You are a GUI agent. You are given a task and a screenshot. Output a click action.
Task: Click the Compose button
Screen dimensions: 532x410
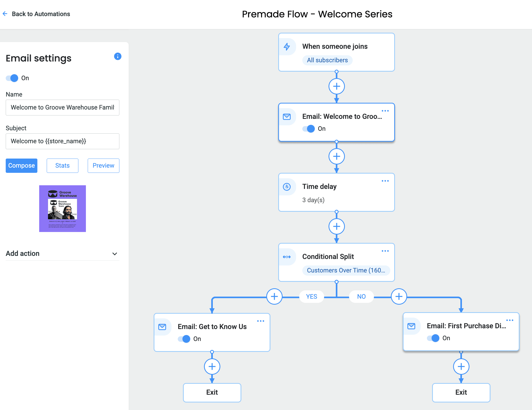tap(22, 166)
